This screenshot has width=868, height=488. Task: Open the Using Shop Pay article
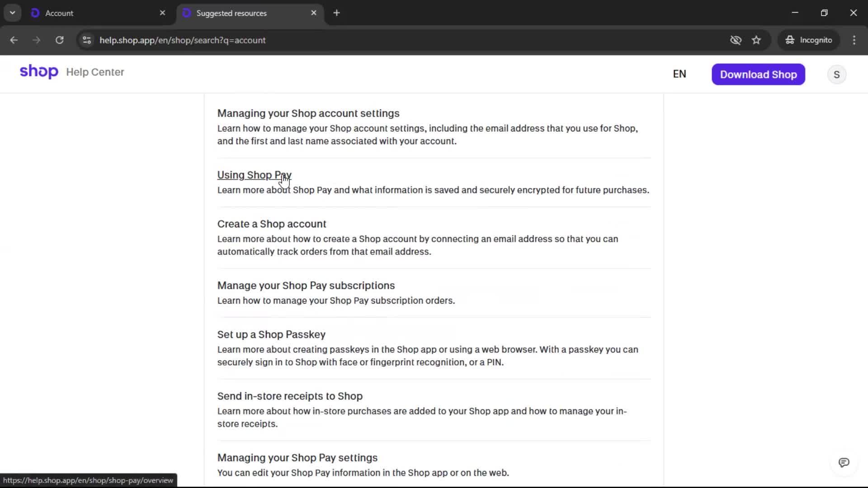(x=254, y=175)
